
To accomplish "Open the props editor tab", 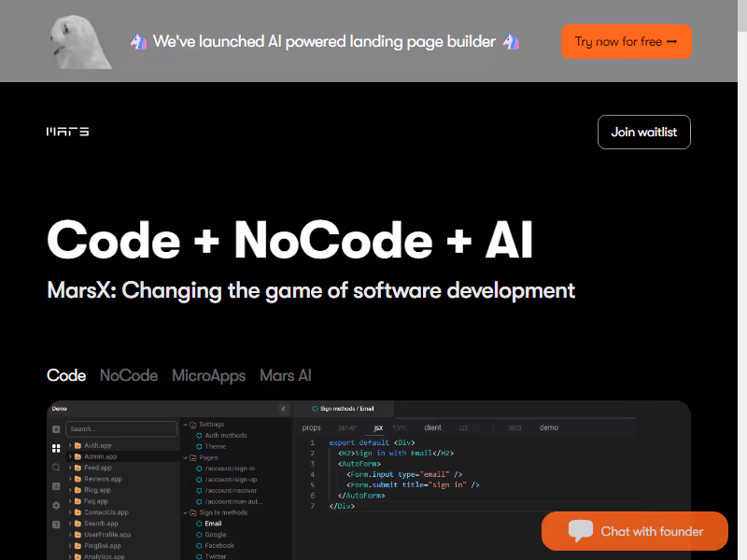I will pyautogui.click(x=312, y=428).
